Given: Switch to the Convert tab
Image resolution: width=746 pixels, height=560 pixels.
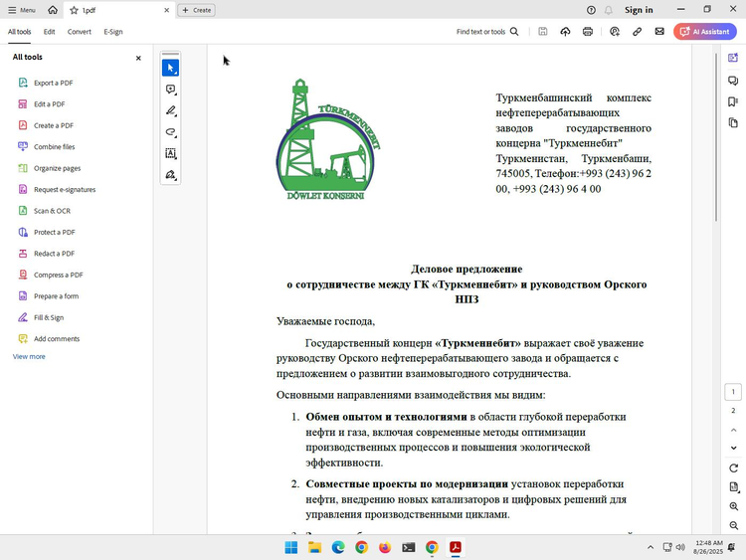Looking at the screenshot, I should [x=79, y=32].
